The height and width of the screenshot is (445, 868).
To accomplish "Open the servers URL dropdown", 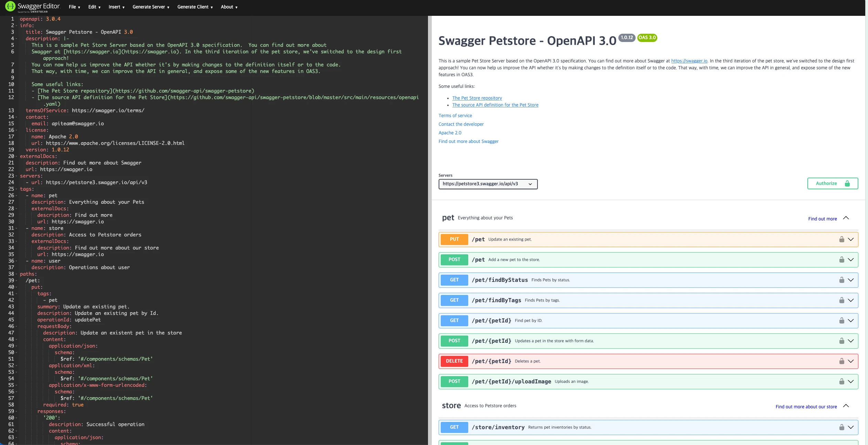I will (x=488, y=184).
